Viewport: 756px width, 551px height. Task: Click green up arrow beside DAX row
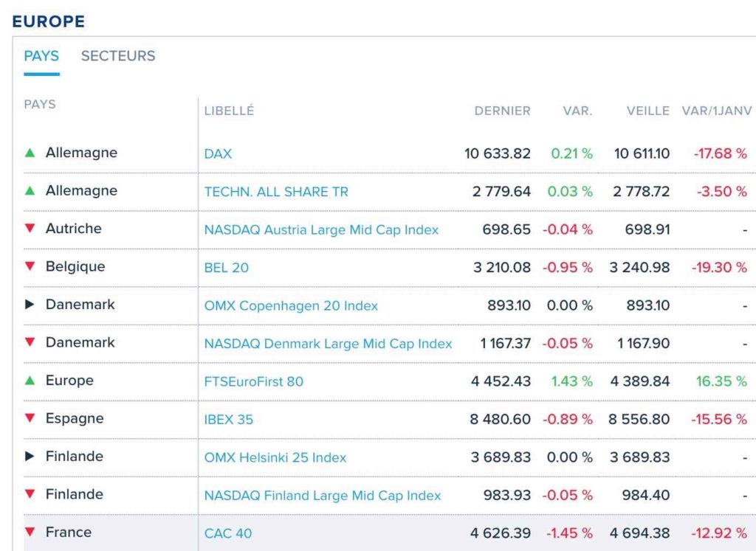[30, 153]
